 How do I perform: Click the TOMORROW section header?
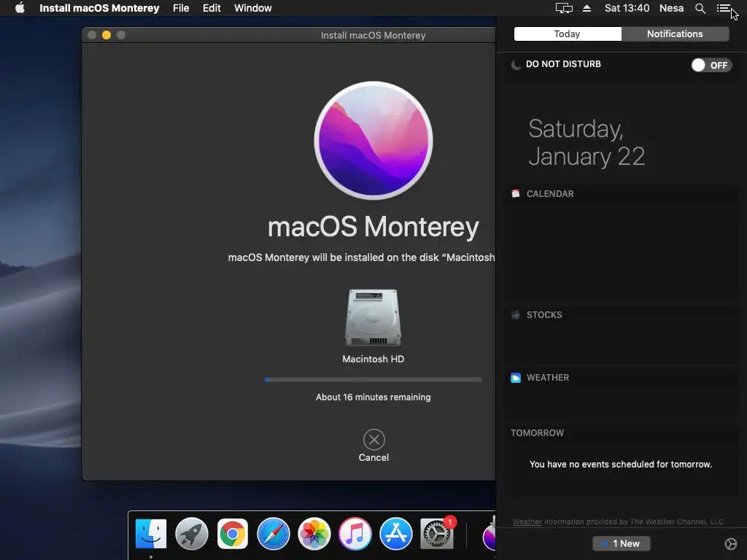537,433
